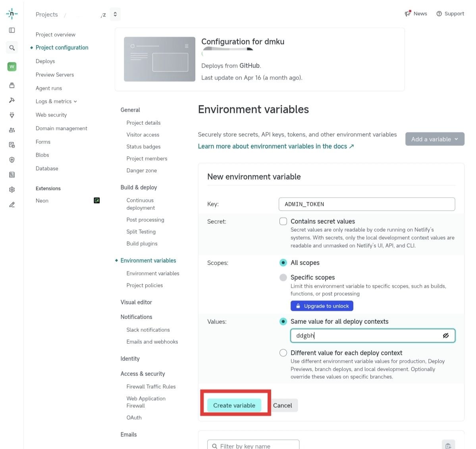Open the Add a variable dropdown
This screenshot has height=449, width=476.
click(x=435, y=139)
